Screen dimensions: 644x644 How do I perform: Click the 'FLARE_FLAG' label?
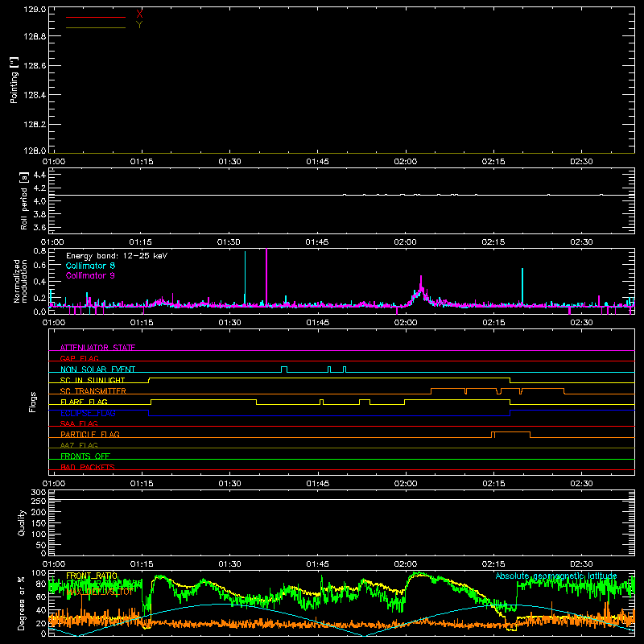coord(84,402)
